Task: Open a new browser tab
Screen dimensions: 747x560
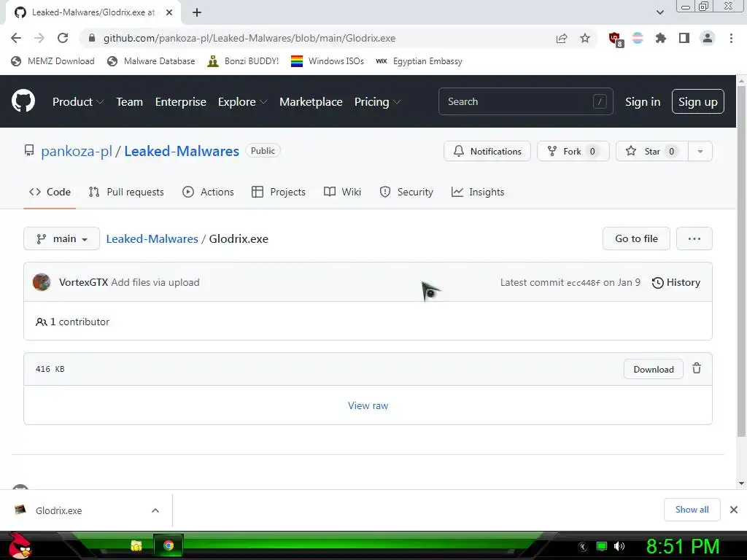Action: point(197,12)
